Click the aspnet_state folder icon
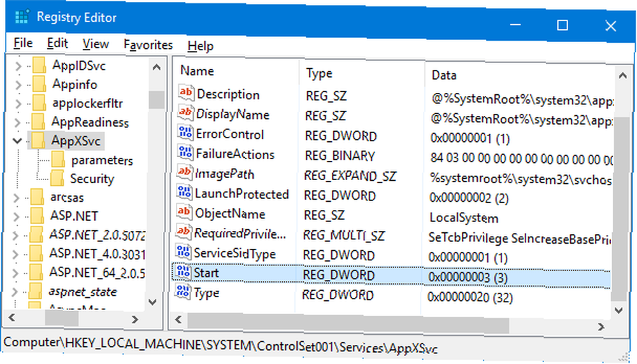The image size is (637, 364). pyautogui.click(x=36, y=291)
